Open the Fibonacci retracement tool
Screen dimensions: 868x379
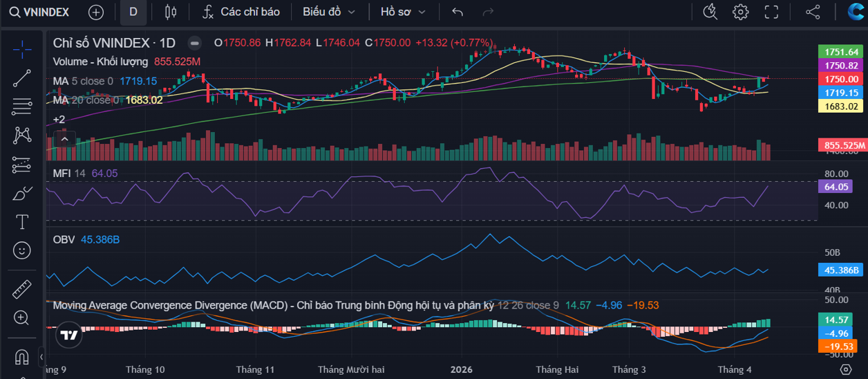click(x=22, y=107)
